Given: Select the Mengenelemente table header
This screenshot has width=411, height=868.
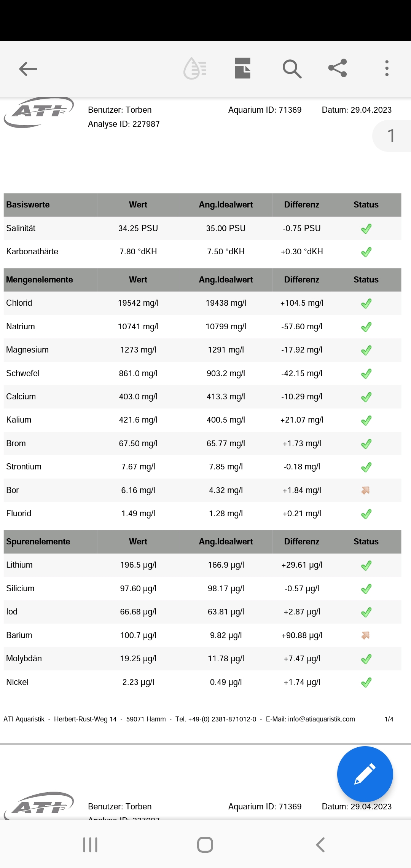Looking at the screenshot, I should pyautogui.click(x=40, y=280).
